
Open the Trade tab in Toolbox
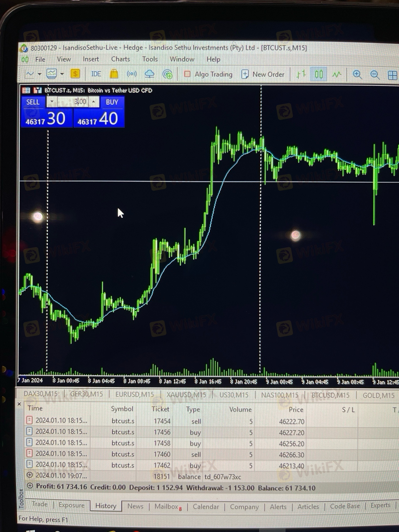click(40, 504)
